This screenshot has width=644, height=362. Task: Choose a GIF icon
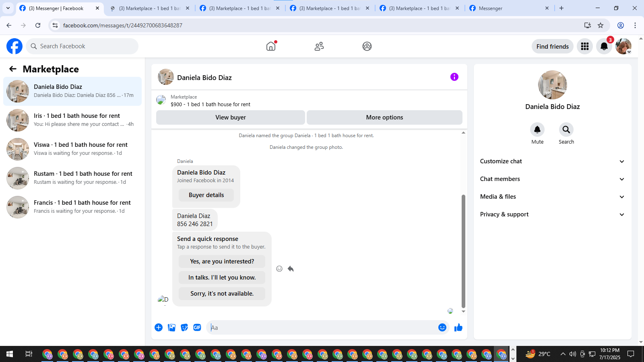(x=197, y=327)
